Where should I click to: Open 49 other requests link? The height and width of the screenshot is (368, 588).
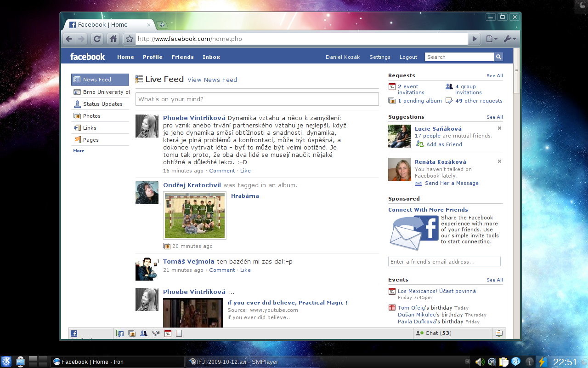(479, 101)
